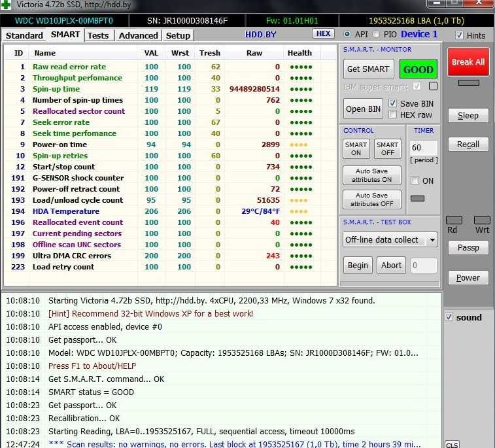The height and width of the screenshot is (448, 495).
Task: Click raw value 94489280514
Action: [254, 89]
